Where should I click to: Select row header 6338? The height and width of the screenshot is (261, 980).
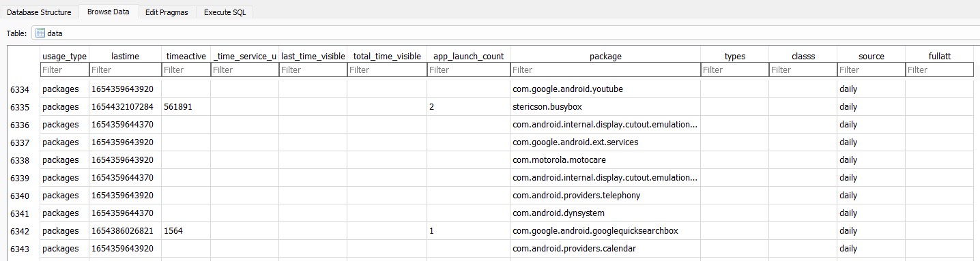(x=23, y=160)
